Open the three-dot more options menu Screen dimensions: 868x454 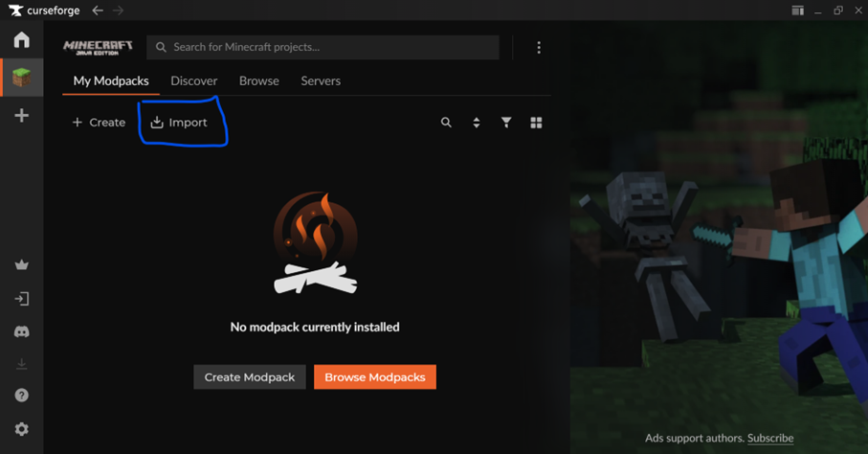point(539,48)
